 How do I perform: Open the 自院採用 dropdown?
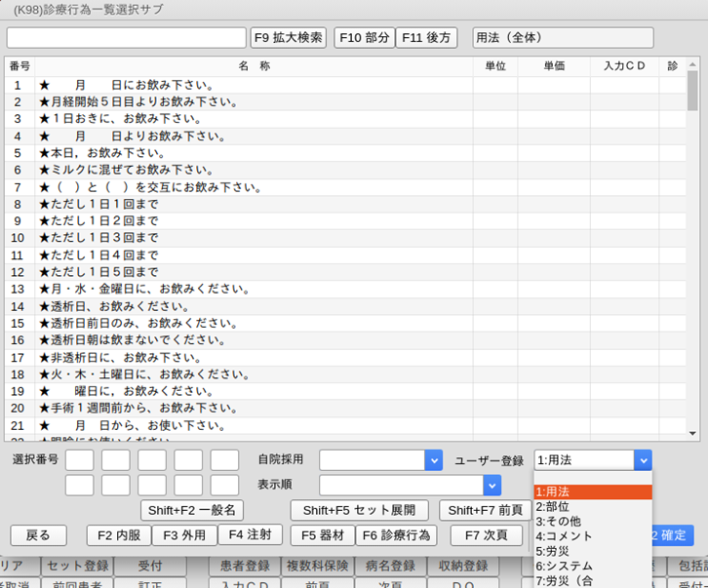tap(380, 460)
